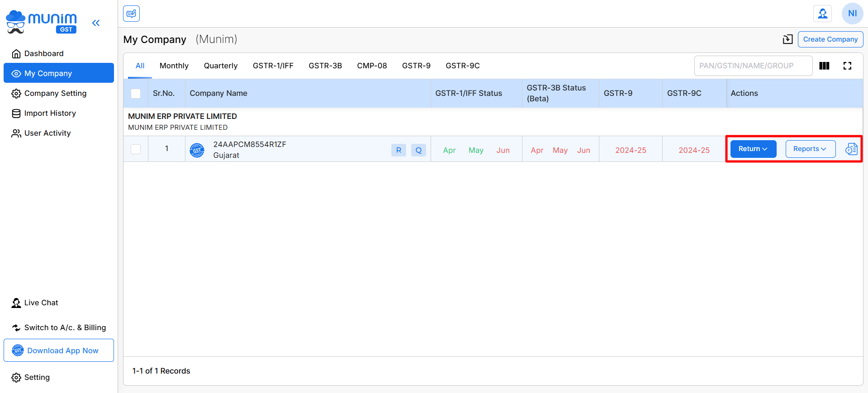This screenshot has width=868, height=393.
Task: Open the NI user profile avatar
Action: point(852,14)
